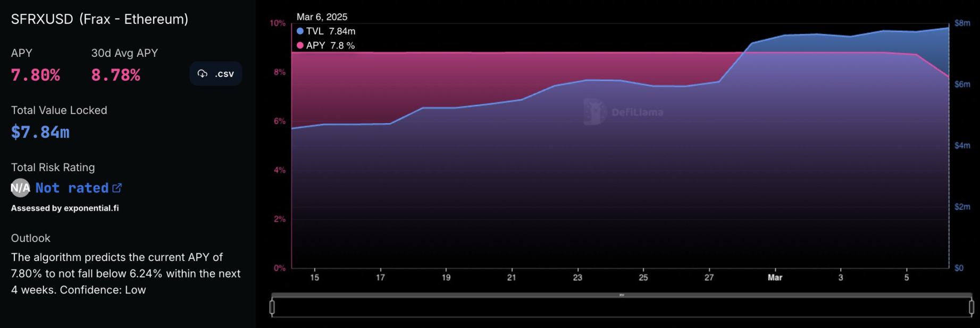Click the Mar label on the date axis
Screen dimensions: 980x328
point(775,277)
